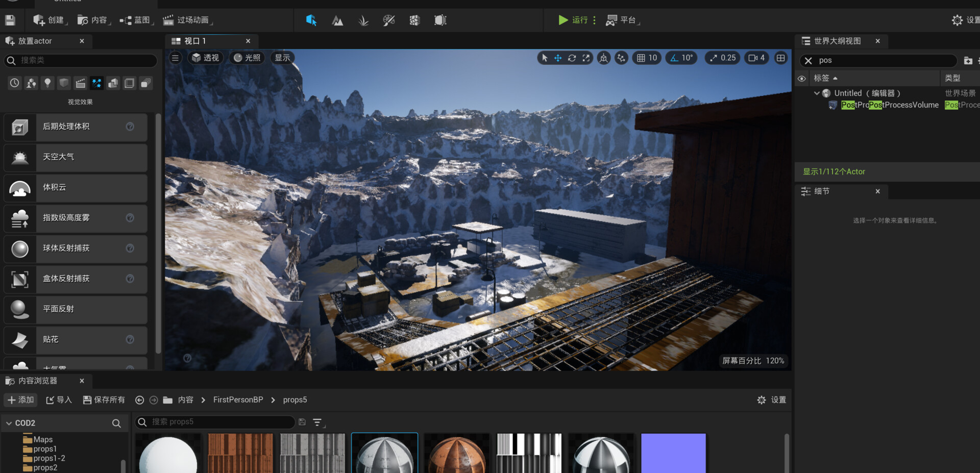Search inside the COD2 folder tree

click(116, 423)
